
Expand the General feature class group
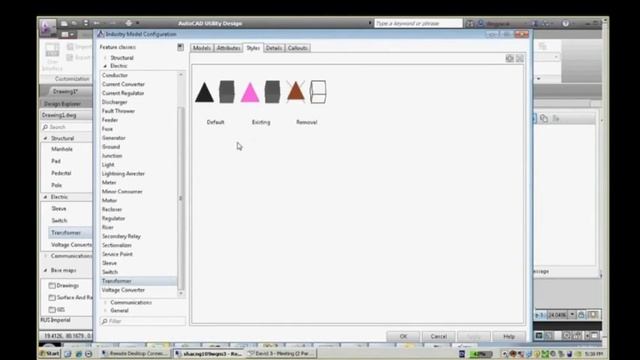(x=105, y=311)
